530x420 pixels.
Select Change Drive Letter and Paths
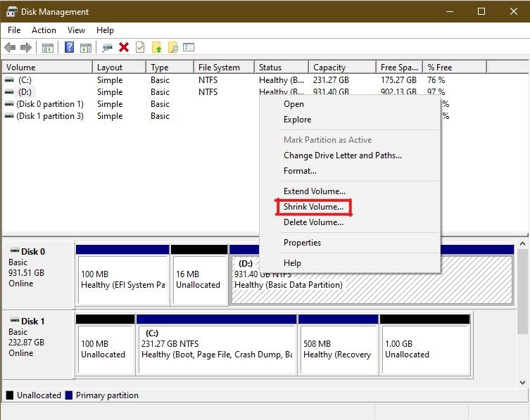[350, 155]
